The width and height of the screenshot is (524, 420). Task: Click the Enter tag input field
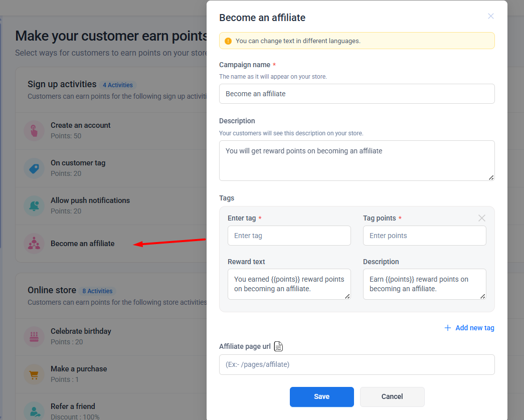[289, 236]
